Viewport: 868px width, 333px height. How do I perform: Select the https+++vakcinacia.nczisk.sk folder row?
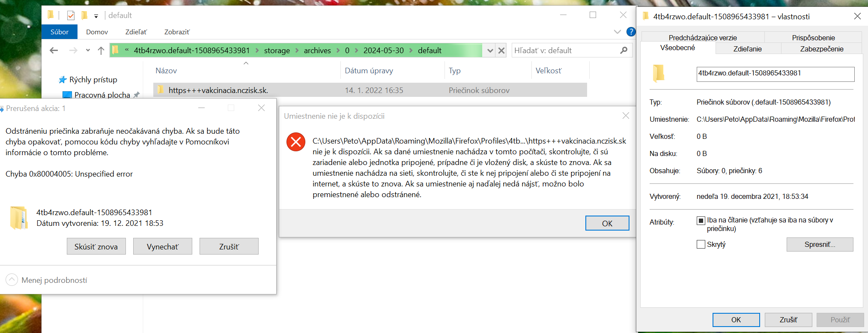point(370,90)
